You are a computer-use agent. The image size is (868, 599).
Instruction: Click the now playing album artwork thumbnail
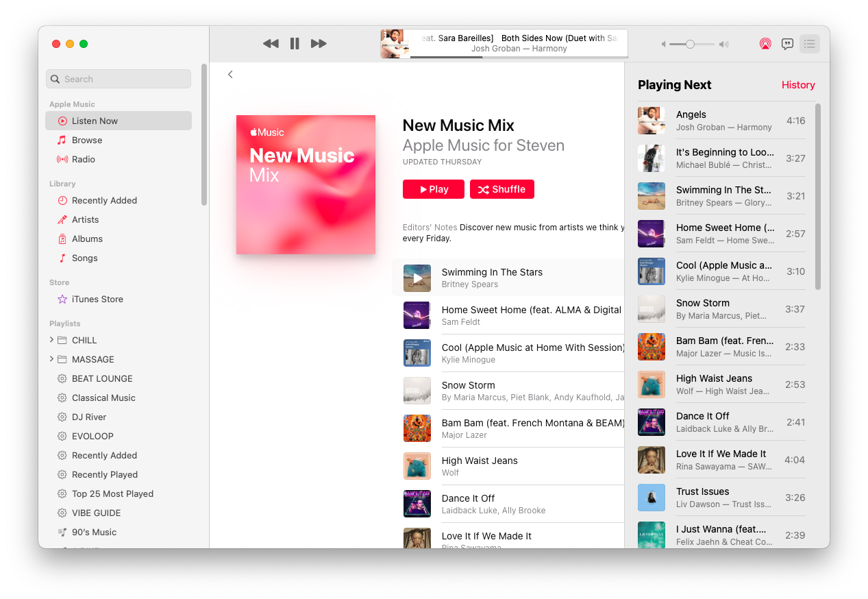point(395,44)
